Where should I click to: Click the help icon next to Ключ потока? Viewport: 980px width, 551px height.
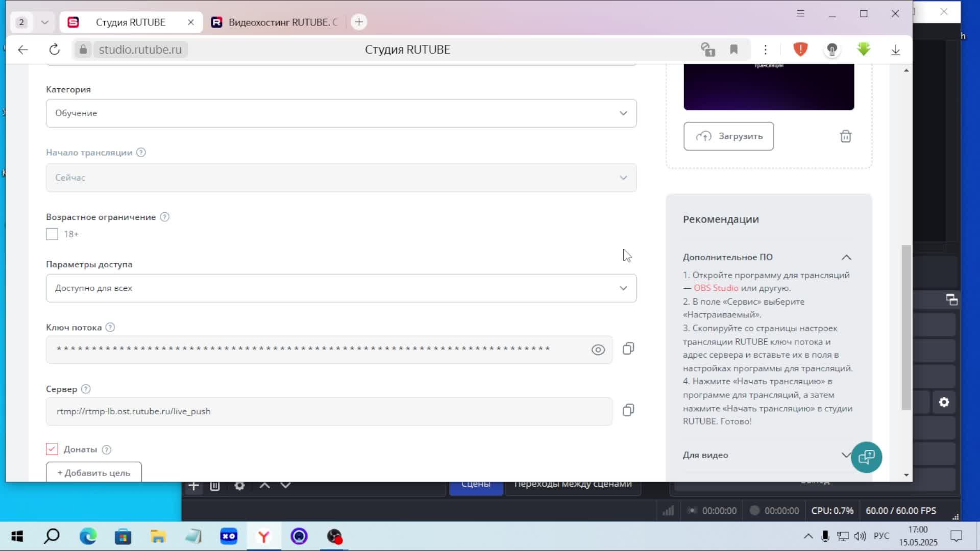click(110, 328)
